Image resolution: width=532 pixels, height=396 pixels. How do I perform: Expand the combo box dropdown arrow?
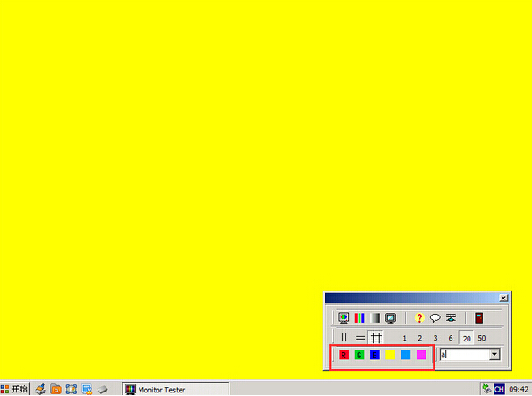[494, 355]
